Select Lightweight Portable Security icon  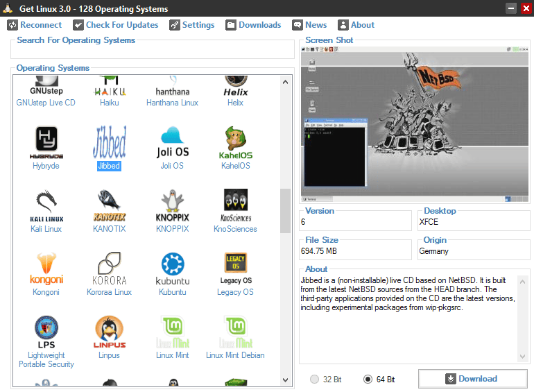pos(46,332)
